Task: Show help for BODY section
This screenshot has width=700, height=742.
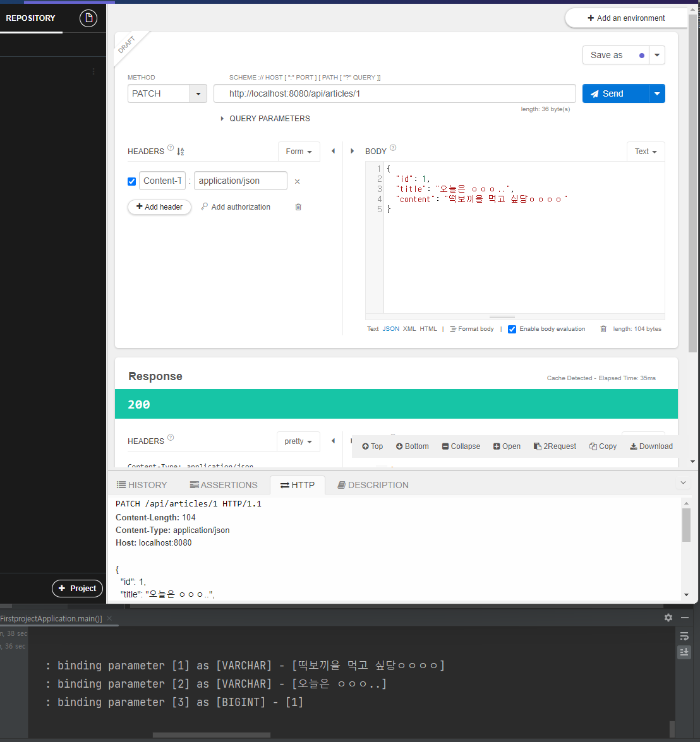Action: tap(393, 148)
